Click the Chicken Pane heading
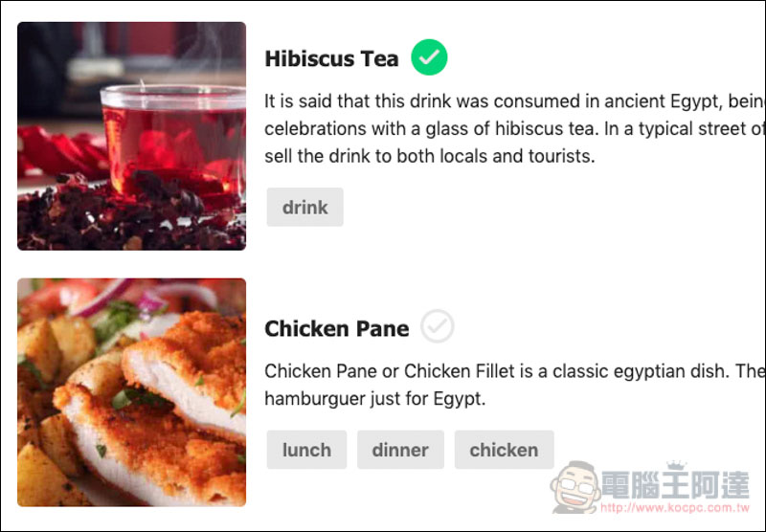The width and height of the screenshot is (766, 532). coord(337,328)
